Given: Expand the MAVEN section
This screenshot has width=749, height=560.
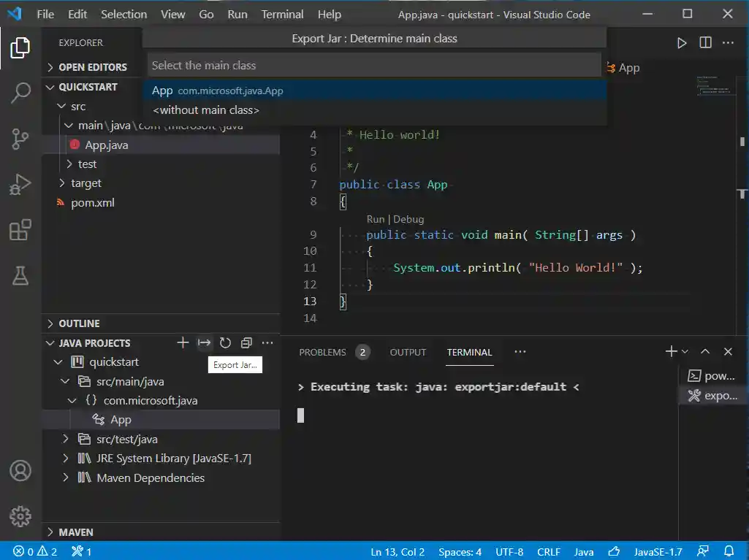Looking at the screenshot, I should (x=75, y=532).
